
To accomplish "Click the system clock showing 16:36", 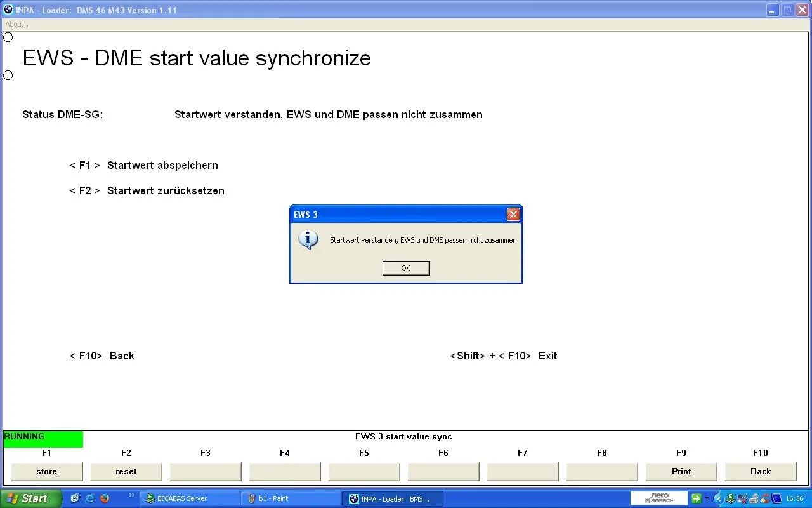I will [x=794, y=498].
